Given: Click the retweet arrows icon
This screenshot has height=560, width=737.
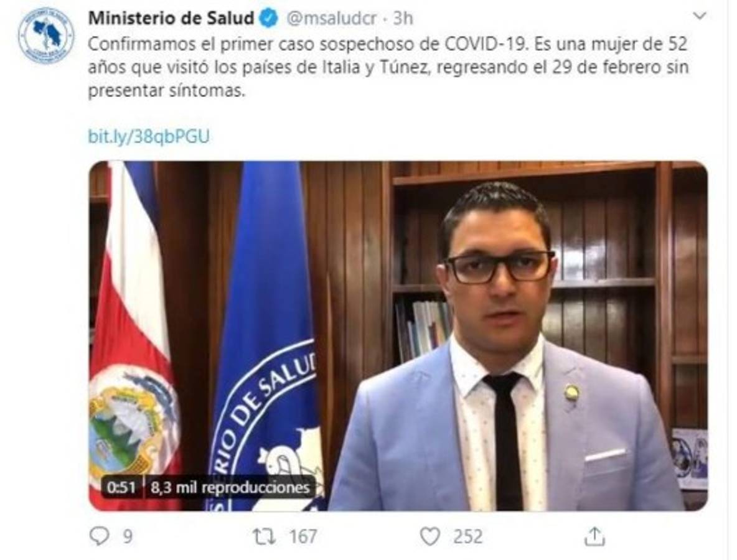Looking at the screenshot, I should [265, 536].
